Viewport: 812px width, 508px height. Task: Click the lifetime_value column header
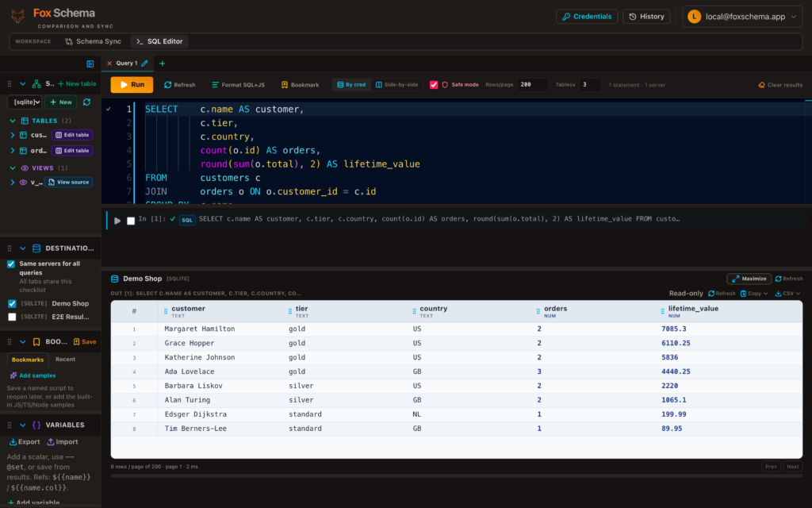coord(729,311)
